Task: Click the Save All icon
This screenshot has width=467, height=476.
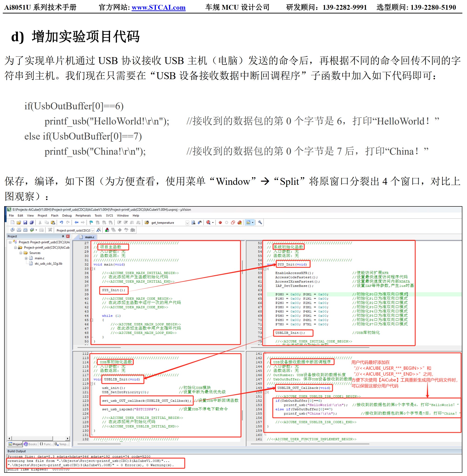Action: point(32,222)
